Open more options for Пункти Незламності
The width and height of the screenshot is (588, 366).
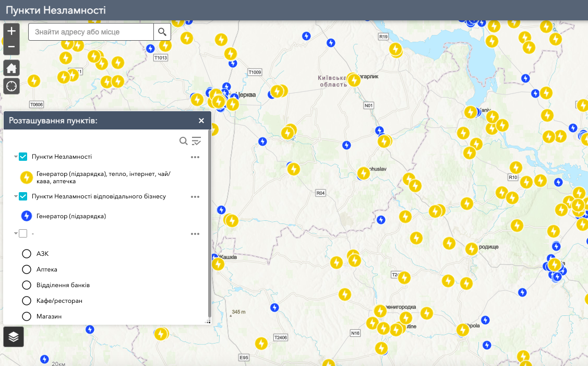pyautogui.click(x=195, y=157)
